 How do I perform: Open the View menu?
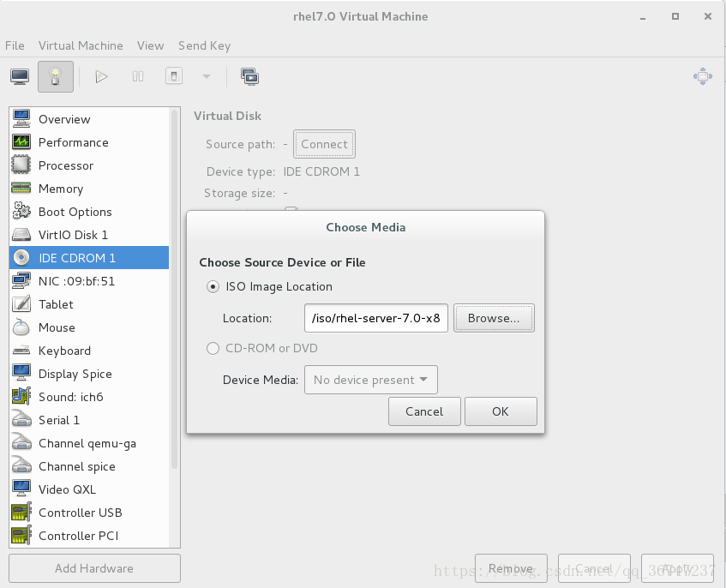pos(151,45)
